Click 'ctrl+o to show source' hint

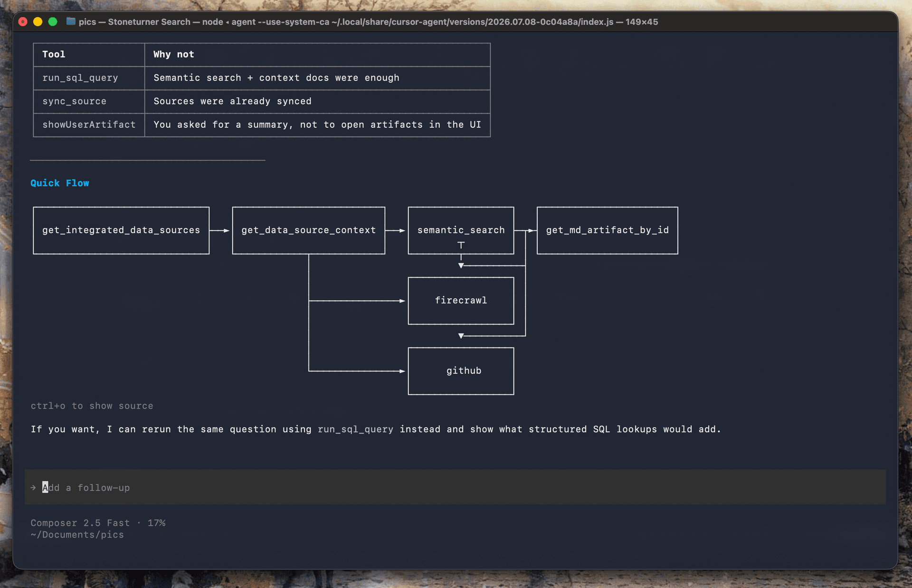92,406
